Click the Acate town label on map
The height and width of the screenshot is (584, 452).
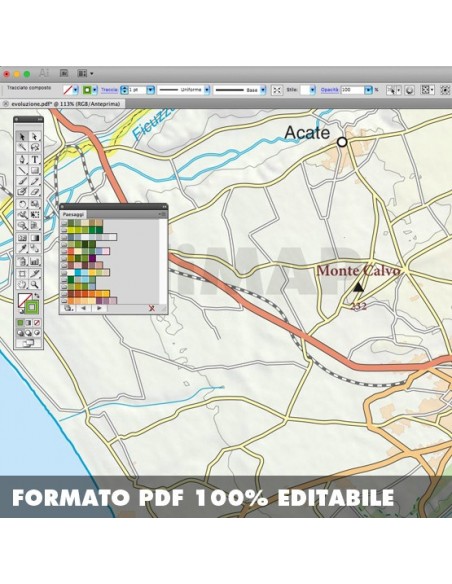pyautogui.click(x=307, y=133)
